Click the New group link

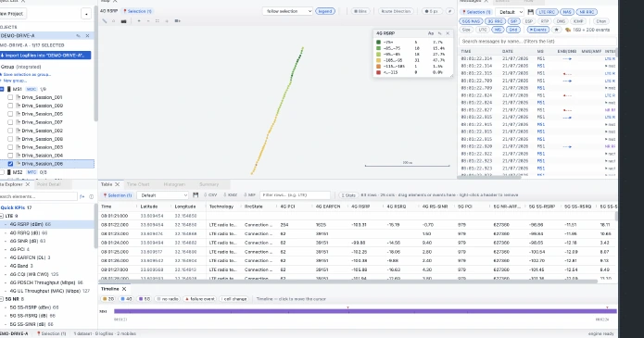15,81
